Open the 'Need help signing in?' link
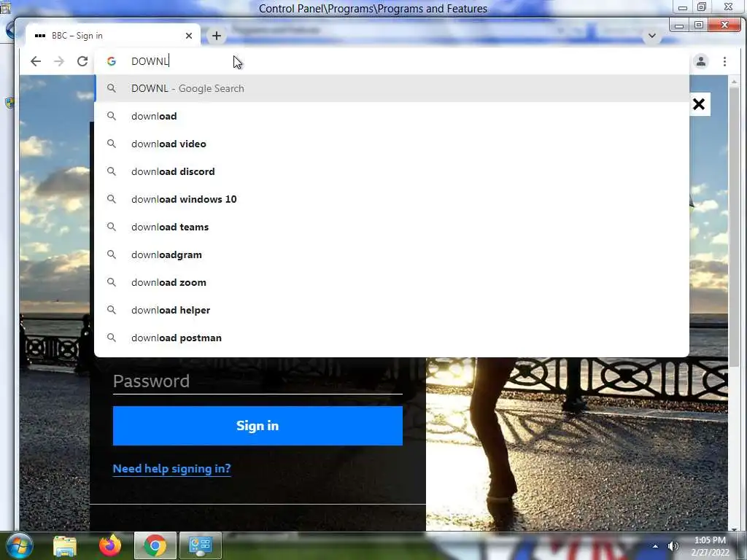The image size is (747, 560). 172,469
